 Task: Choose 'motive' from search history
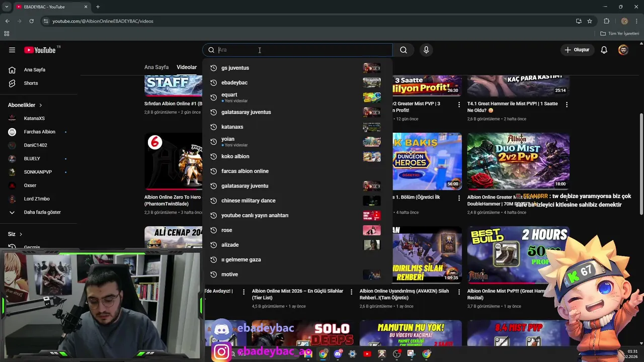[x=297, y=274]
